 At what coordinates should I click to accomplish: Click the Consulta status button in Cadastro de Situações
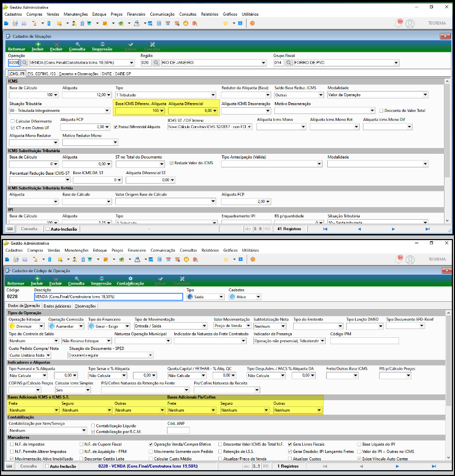[x=29, y=229]
